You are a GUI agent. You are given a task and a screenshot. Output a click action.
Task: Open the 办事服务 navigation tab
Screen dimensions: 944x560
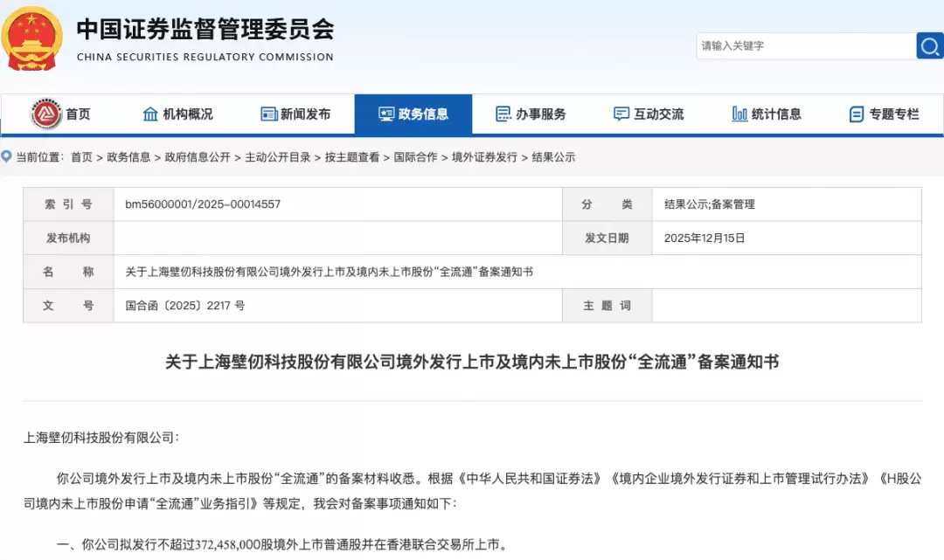point(531,114)
